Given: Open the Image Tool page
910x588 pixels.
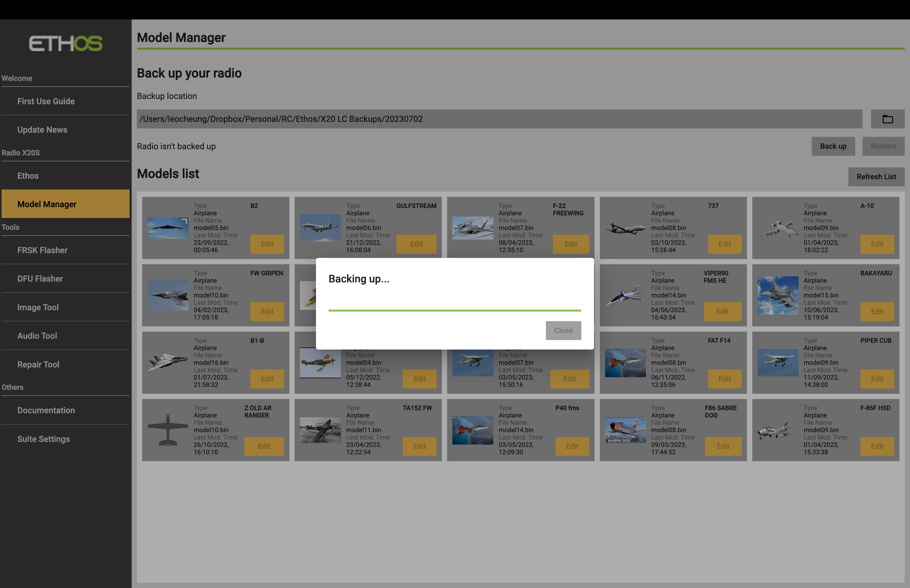Looking at the screenshot, I should coord(38,307).
